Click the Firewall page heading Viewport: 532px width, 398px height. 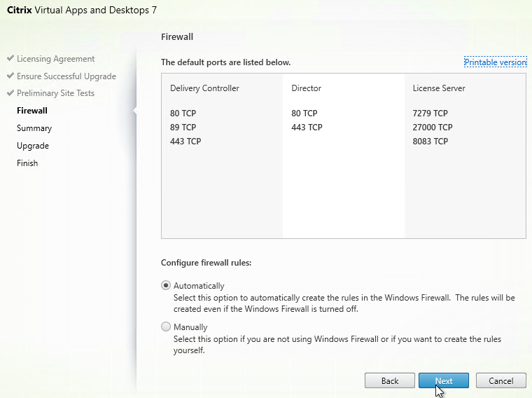pos(177,36)
